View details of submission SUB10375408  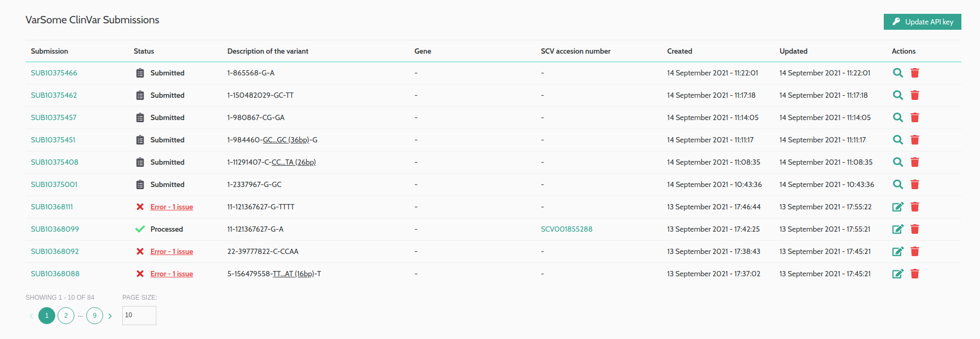[898, 162]
